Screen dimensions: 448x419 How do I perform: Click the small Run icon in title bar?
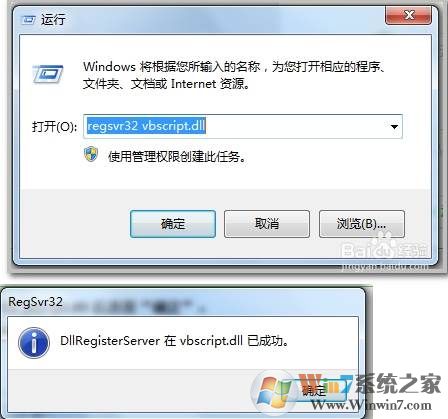tap(28, 20)
